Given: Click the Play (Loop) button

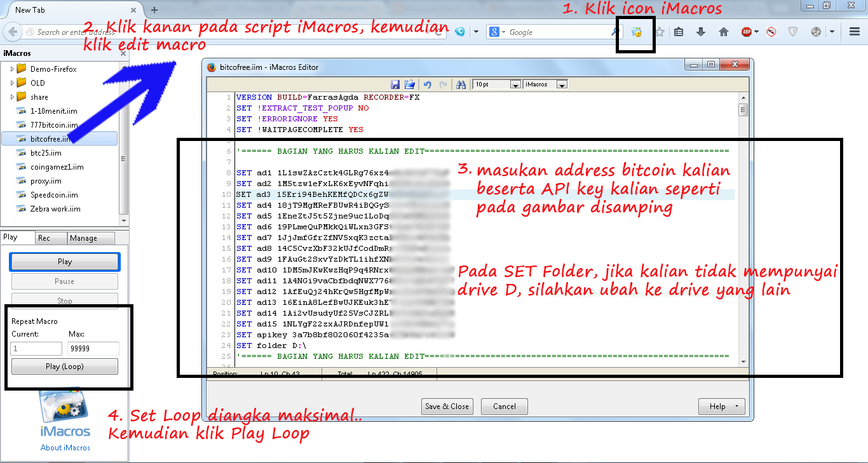Looking at the screenshot, I should [64, 366].
